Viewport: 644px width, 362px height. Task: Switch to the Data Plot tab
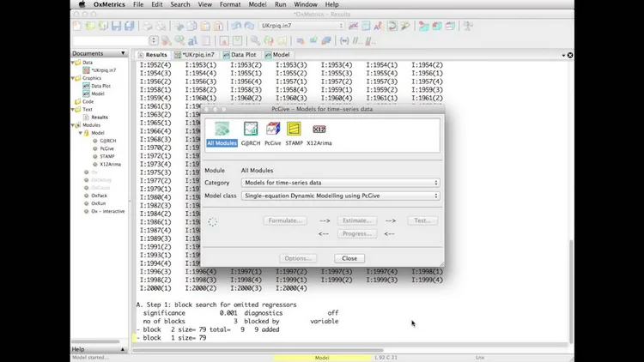click(x=240, y=55)
